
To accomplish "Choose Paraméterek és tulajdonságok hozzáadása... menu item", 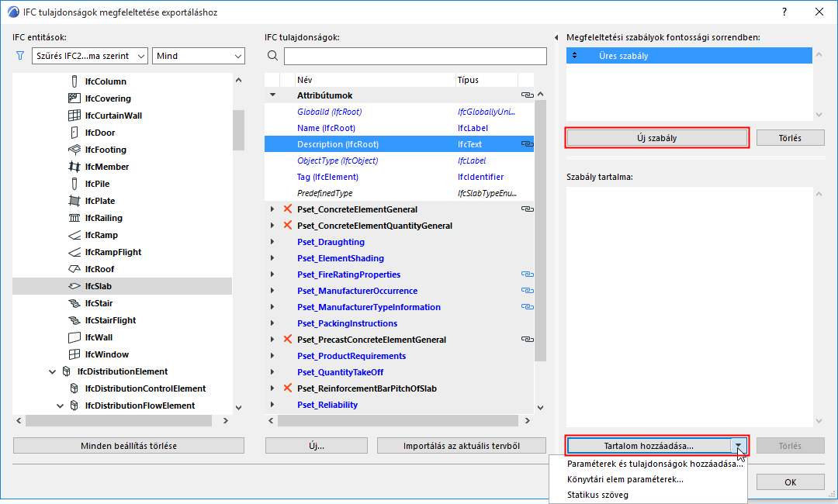I will (655, 464).
